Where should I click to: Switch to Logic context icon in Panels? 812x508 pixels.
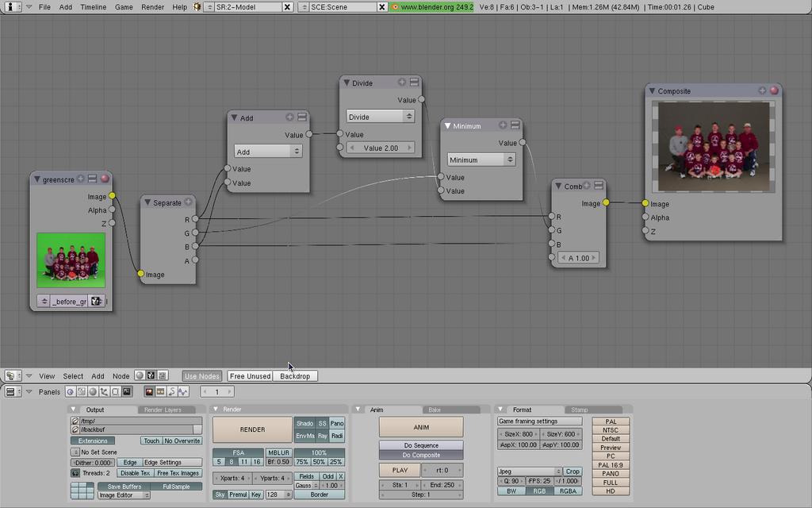coord(70,392)
